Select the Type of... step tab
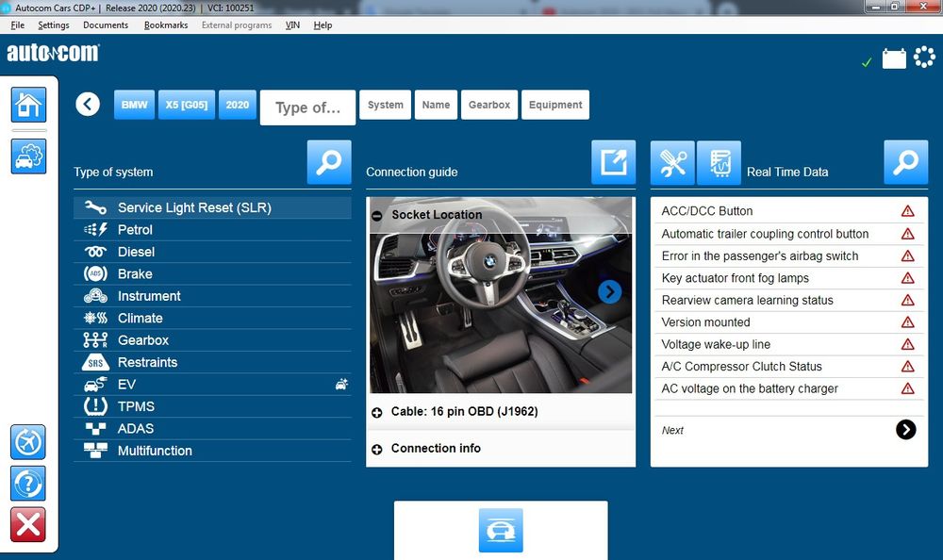The width and height of the screenshot is (943, 560). tap(308, 107)
